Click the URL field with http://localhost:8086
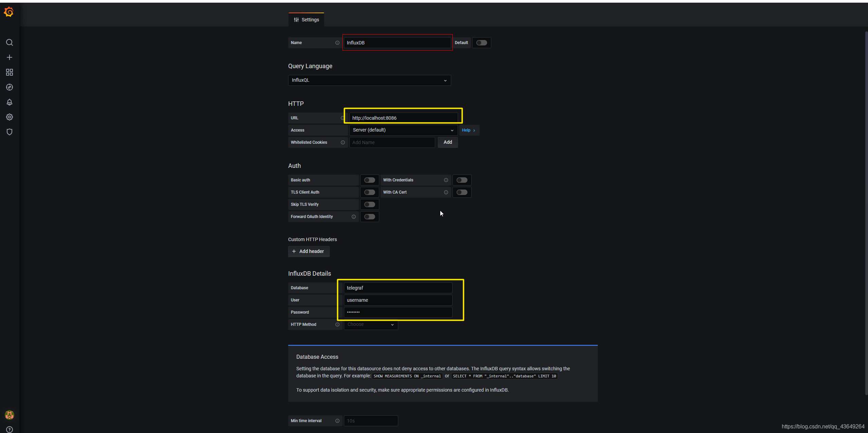The height and width of the screenshot is (433, 868). pos(403,118)
